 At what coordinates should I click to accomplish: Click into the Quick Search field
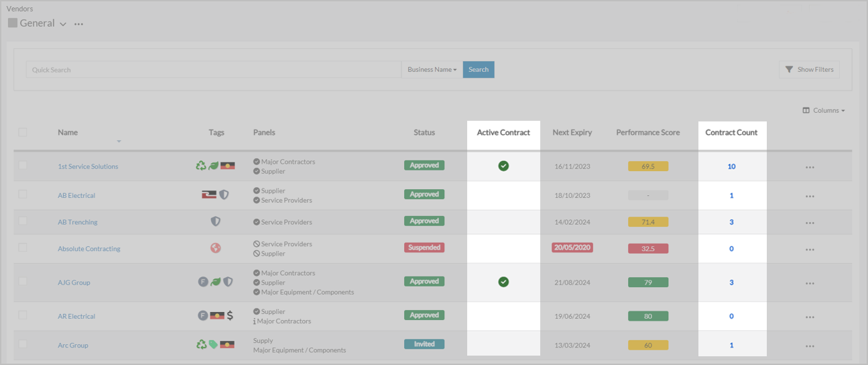(213, 70)
